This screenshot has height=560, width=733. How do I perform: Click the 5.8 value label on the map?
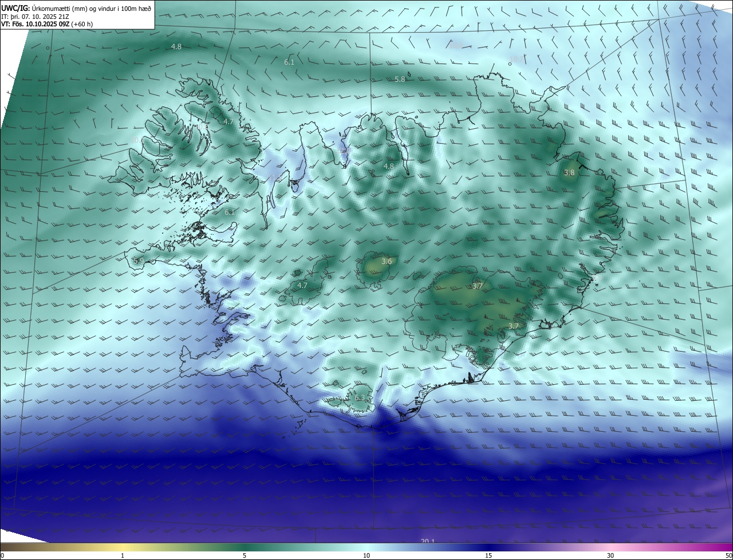coord(400,79)
